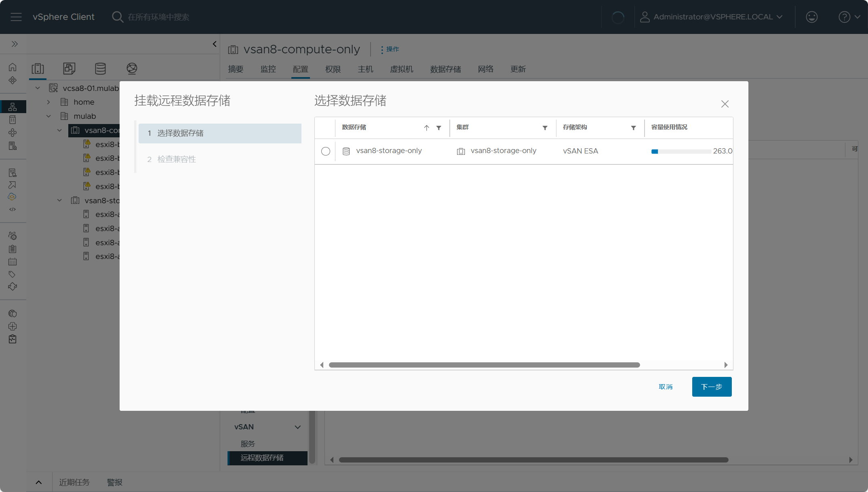Sort datastore column ascending arrow

tap(426, 128)
